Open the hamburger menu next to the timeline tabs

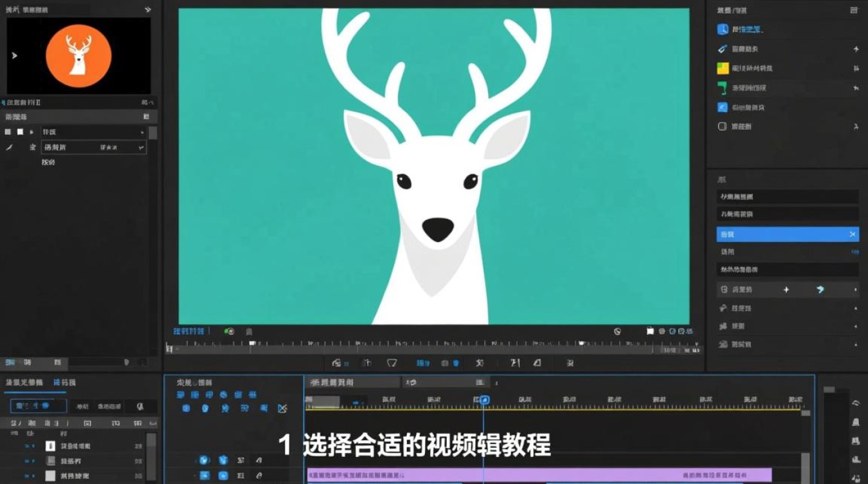[x=480, y=382]
